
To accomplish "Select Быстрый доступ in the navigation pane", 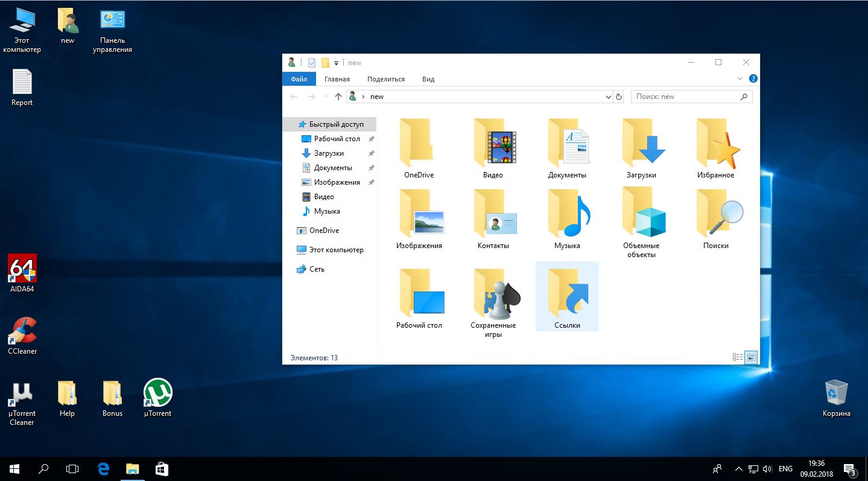I will pyautogui.click(x=330, y=124).
